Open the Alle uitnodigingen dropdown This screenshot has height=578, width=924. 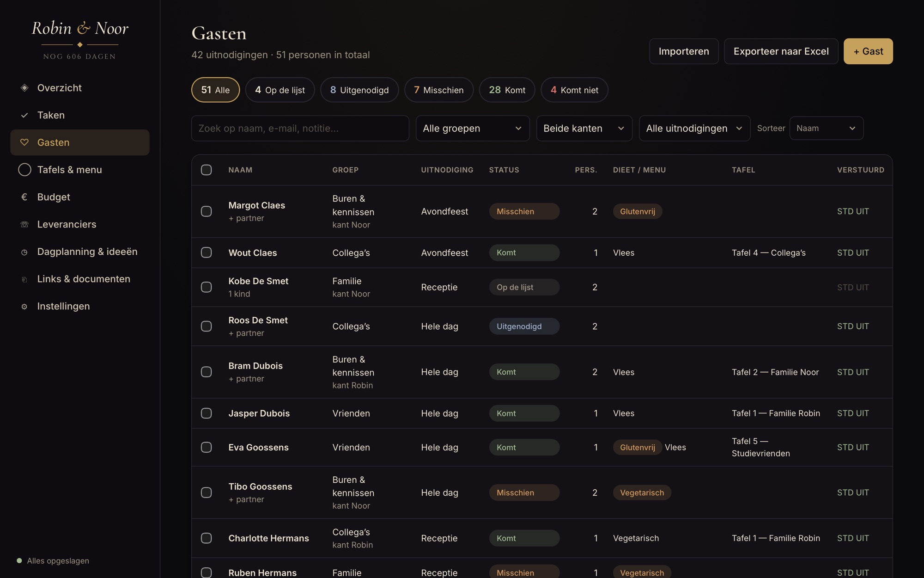tap(694, 128)
